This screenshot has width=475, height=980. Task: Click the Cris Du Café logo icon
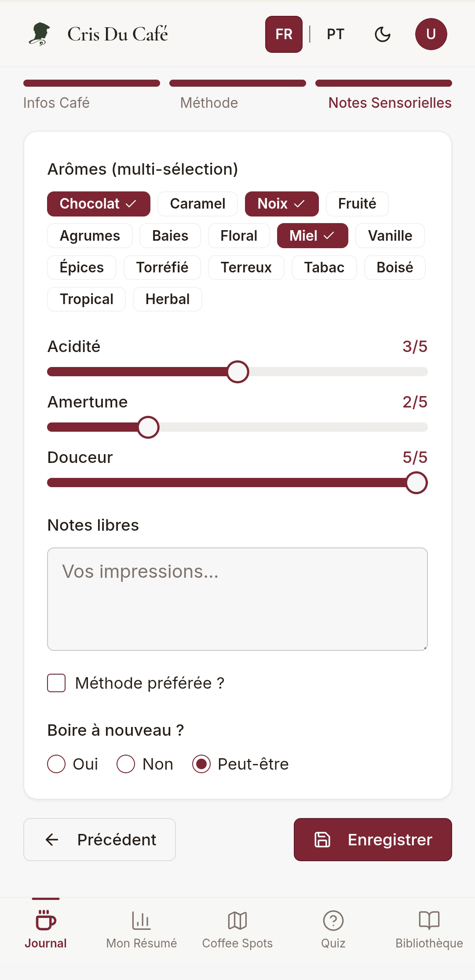pos(40,34)
